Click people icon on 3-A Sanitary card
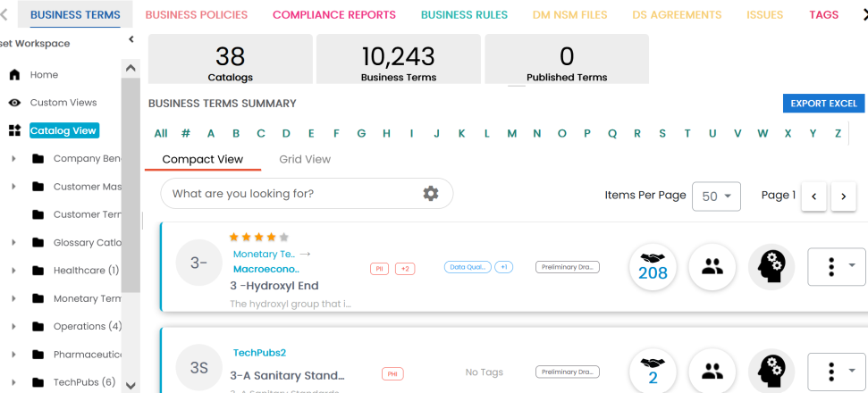 (x=712, y=371)
